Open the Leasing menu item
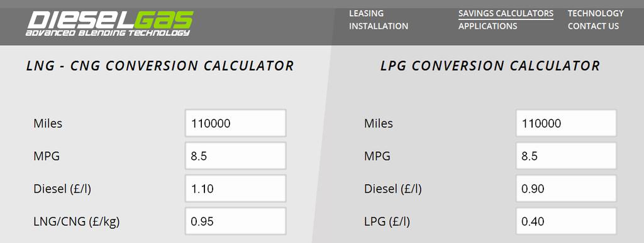Image resolution: width=644 pixels, height=243 pixels. coord(367,13)
